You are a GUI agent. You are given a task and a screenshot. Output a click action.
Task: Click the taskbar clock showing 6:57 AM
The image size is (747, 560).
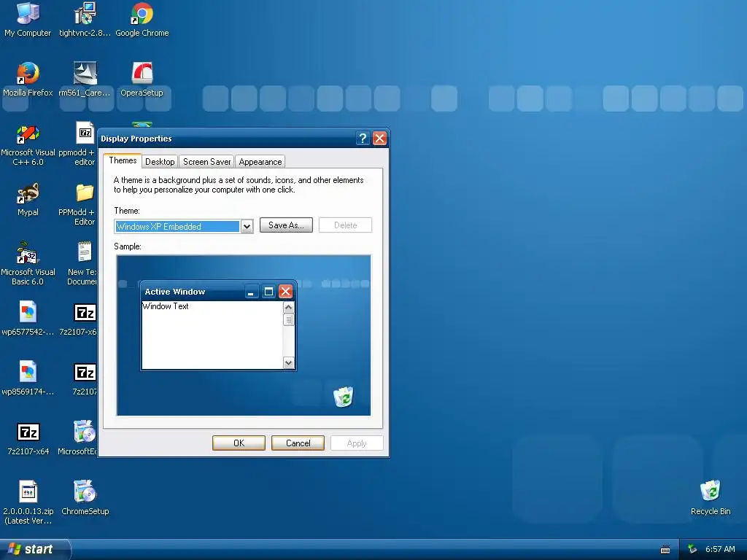(720, 549)
